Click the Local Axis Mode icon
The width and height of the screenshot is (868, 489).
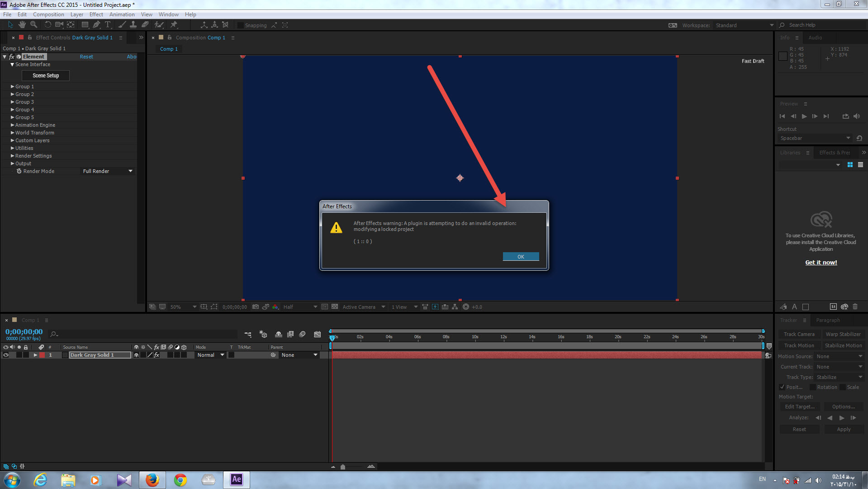(204, 25)
